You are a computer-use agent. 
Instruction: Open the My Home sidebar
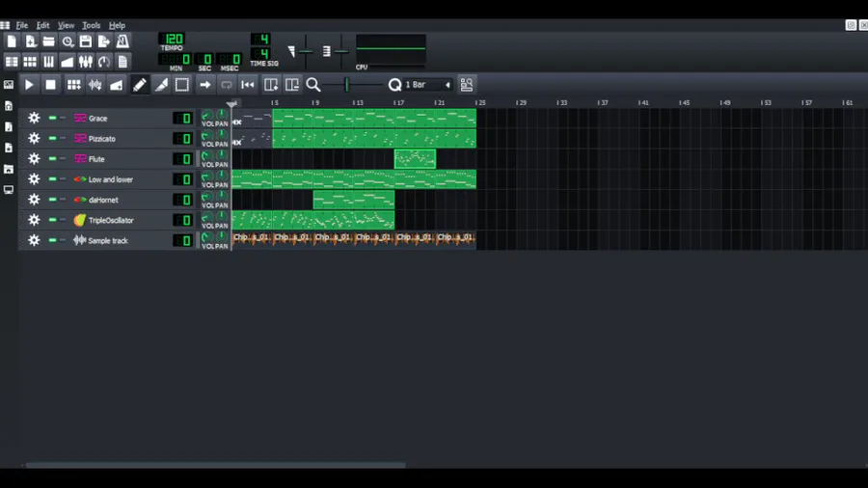(9, 169)
